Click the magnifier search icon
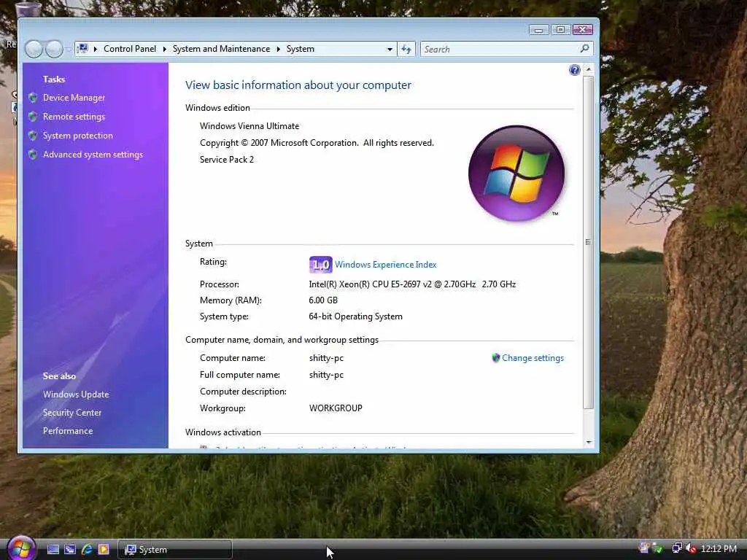This screenshot has width=747, height=560. pyautogui.click(x=584, y=49)
